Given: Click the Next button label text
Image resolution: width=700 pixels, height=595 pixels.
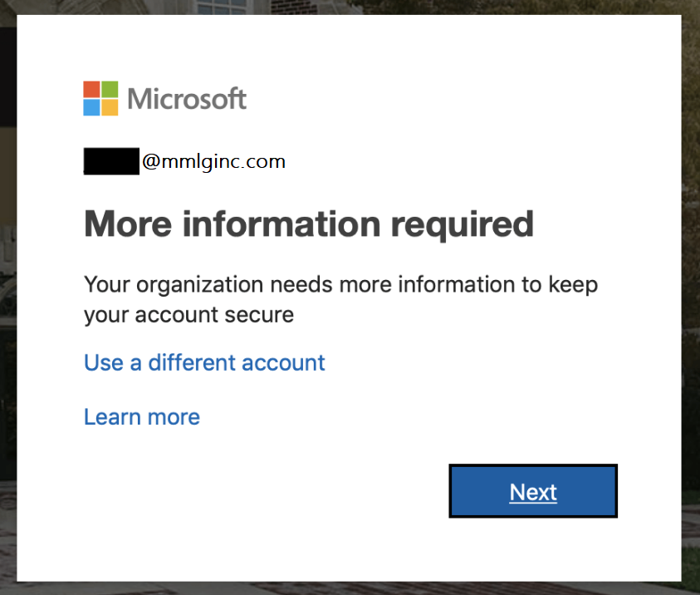Looking at the screenshot, I should coord(532,491).
